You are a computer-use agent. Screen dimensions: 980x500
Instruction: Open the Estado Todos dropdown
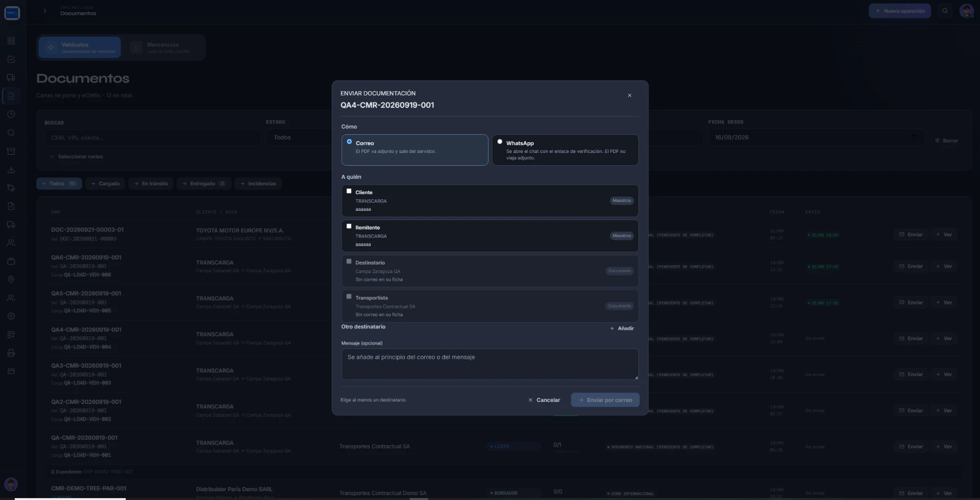[x=299, y=138]
